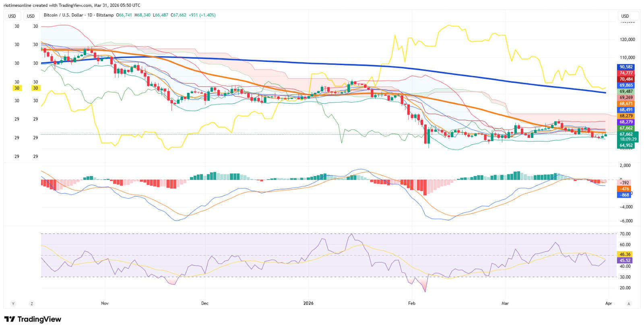
Task: Click the teal 64,952 price label
Action: tap(626, 146)
